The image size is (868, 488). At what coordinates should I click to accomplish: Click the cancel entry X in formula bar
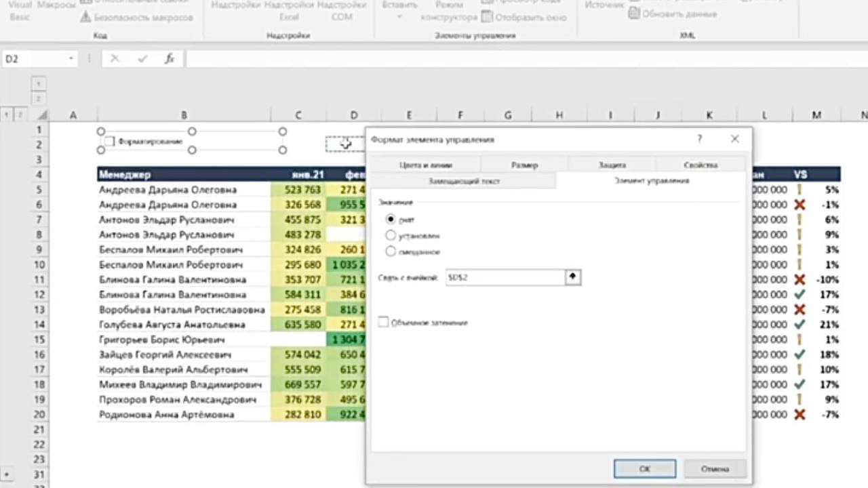(115, 59)
